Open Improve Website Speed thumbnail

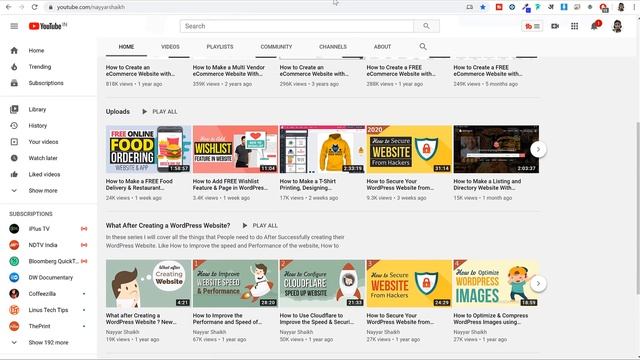235,284
